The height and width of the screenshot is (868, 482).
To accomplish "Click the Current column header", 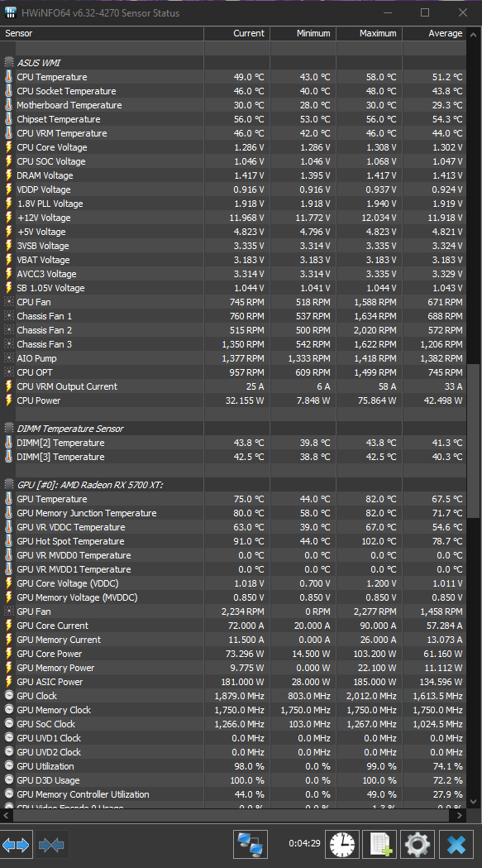I will tap(236, 33).
